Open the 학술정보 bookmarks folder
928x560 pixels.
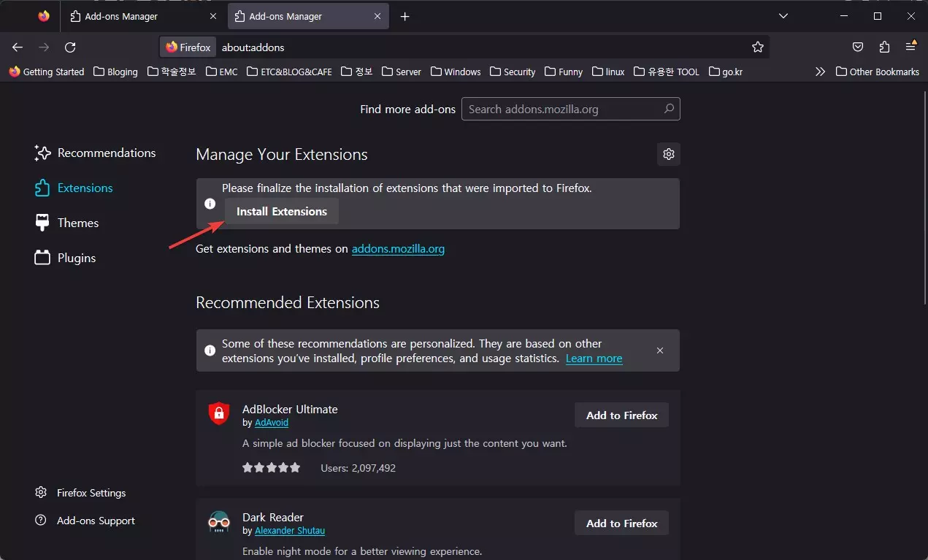pyautogui.click(x=172, y=72)
